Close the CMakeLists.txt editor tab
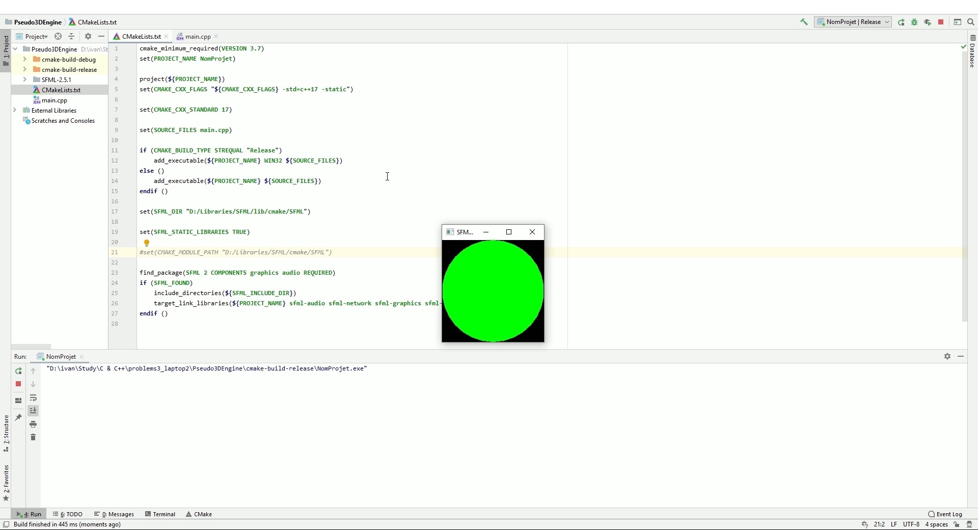The height and width of the screenshot is (530, 980). [167, 36]
